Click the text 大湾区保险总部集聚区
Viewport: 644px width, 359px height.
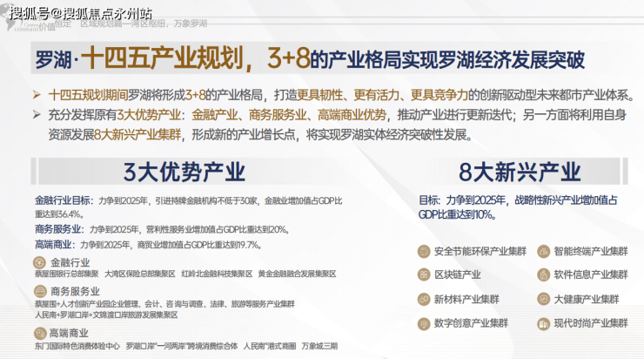pyautogui.click(x=139, y=274)
